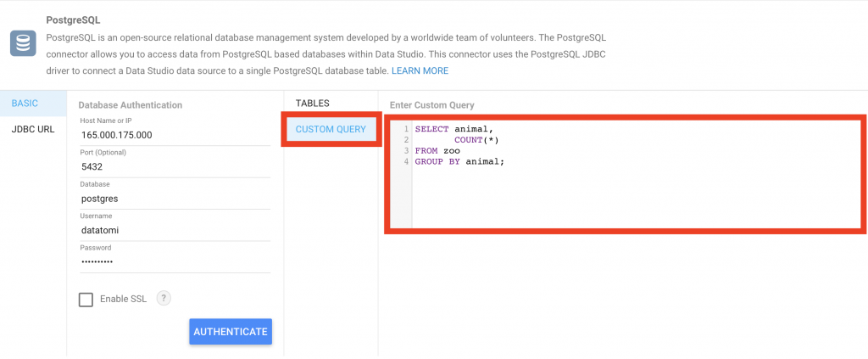Click into the Password field
The height and width of the screenshot is (359, 868).
point(175,261)
